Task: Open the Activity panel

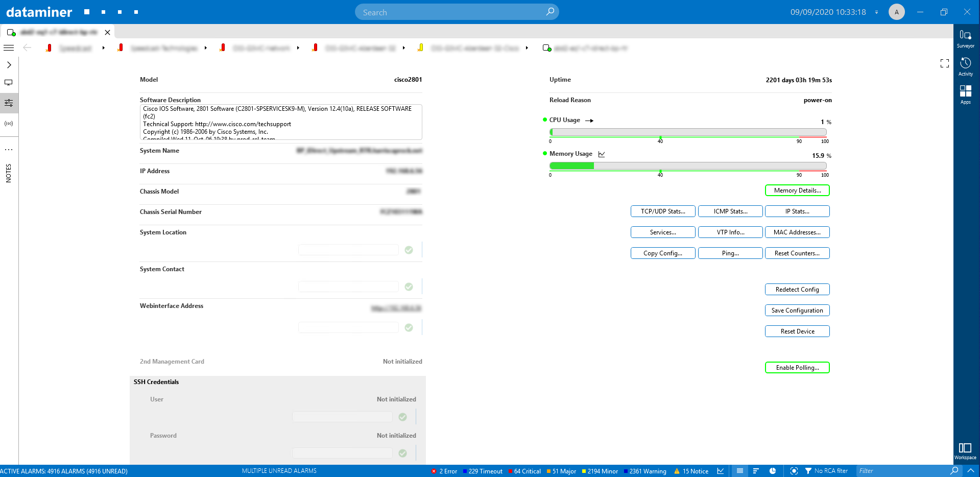Action: tap(965, 66)
